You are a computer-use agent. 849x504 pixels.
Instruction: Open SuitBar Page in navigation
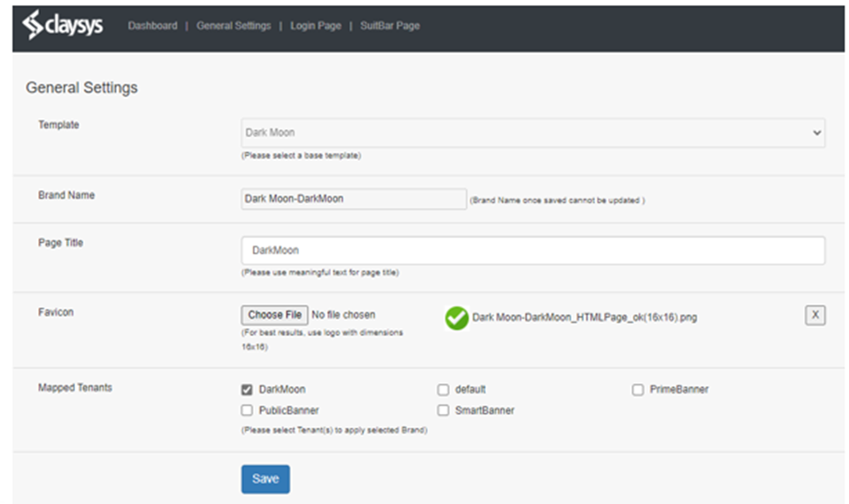pyautogui.click(x=390, y=26)
